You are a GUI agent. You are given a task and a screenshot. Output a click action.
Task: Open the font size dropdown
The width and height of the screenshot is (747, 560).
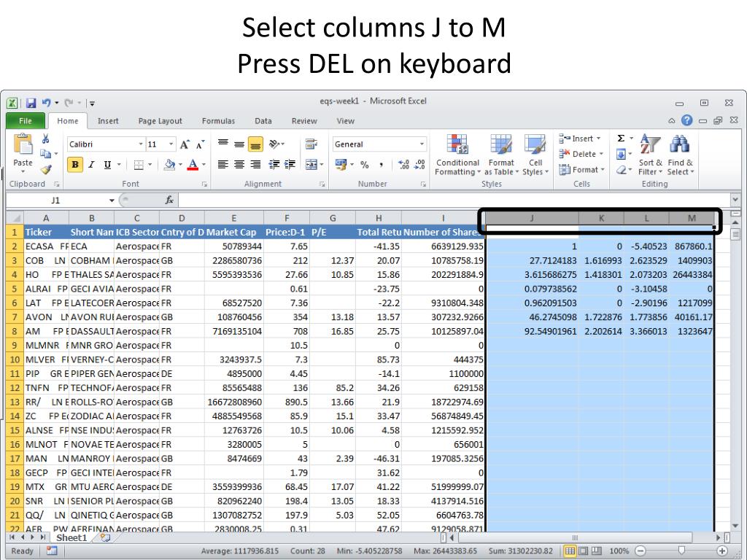(171, 144)
